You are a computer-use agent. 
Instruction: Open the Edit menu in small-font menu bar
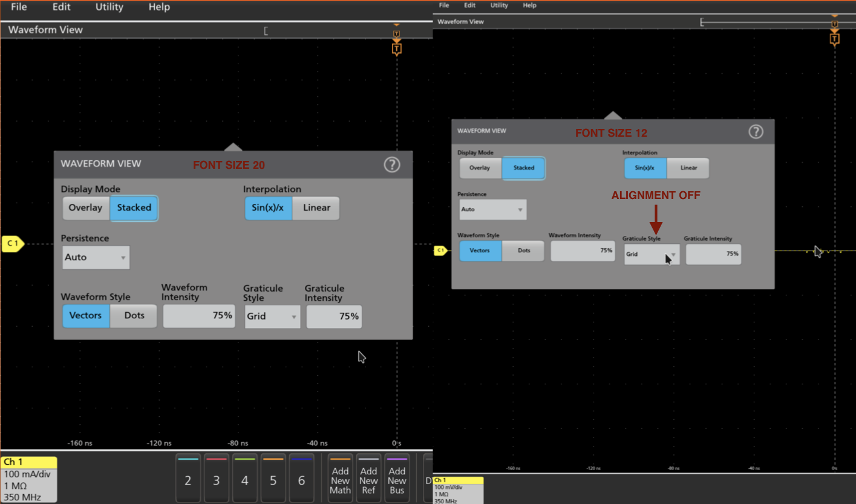click(469, 5)
